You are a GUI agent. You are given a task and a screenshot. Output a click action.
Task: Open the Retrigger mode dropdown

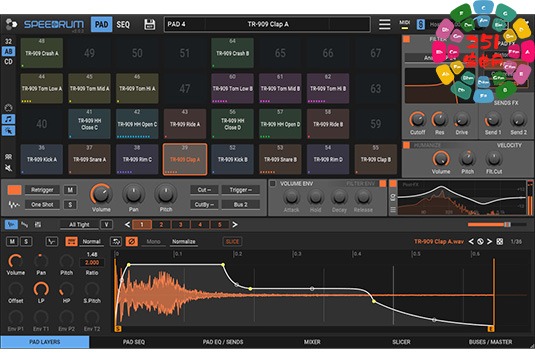pos(42,190)
